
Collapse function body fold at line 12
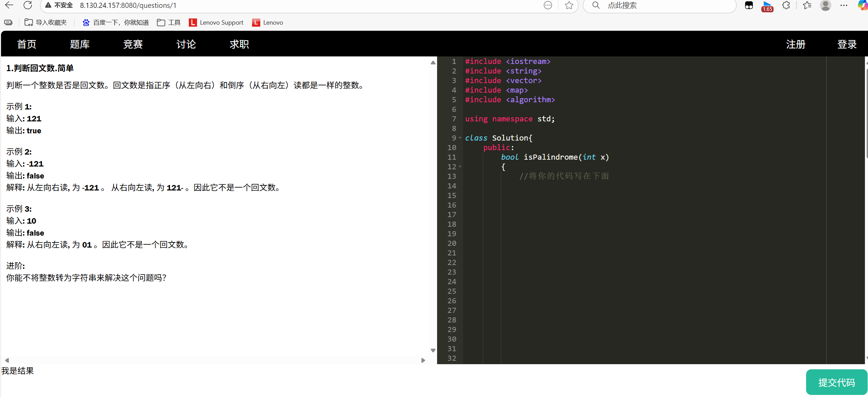(x=460, y=167)
